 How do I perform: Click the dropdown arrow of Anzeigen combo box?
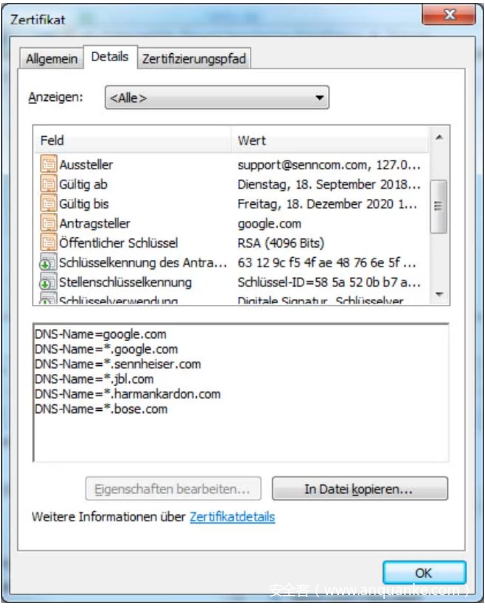tap(319, 97)
